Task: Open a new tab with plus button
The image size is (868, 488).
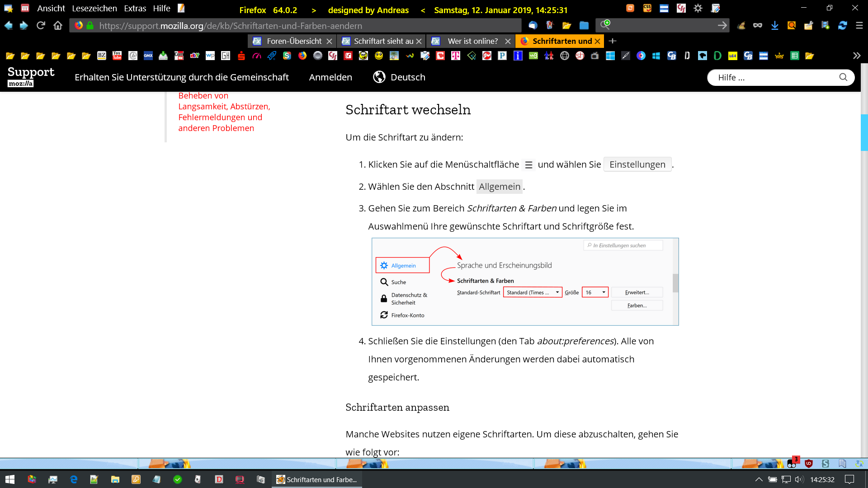Action: (x=613, y=41)
